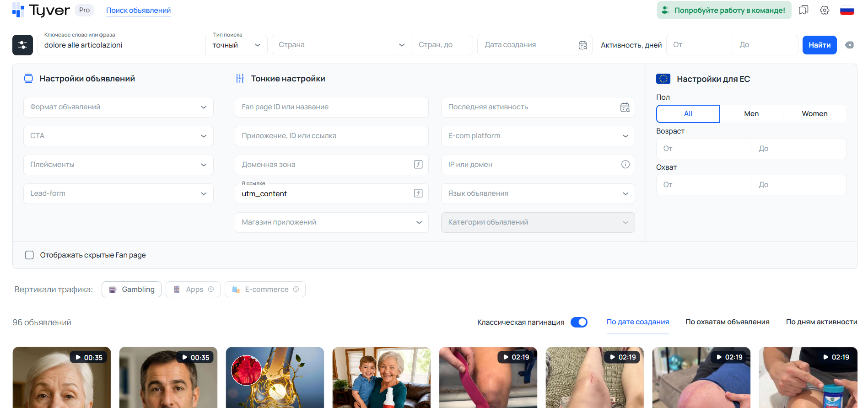The image size is (868, 408).
Task: Click the Apps vertical clock icon
Action: tap(211, 290)
